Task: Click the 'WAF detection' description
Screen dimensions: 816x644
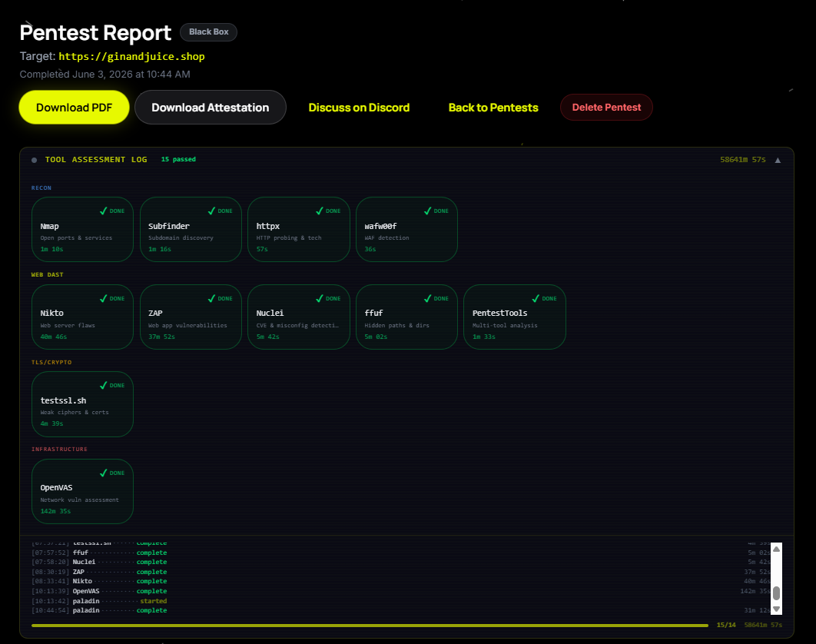Action: (x=386, y=238)
